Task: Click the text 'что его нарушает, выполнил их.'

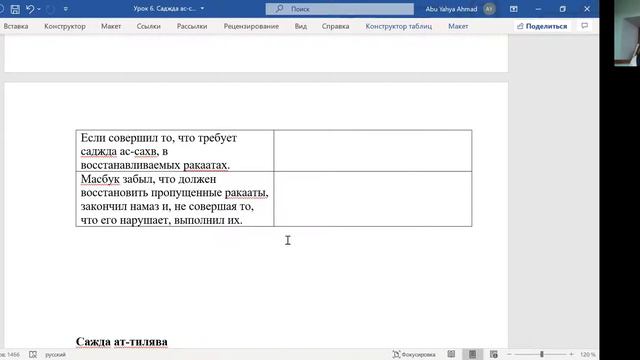Action: (162, 220)
